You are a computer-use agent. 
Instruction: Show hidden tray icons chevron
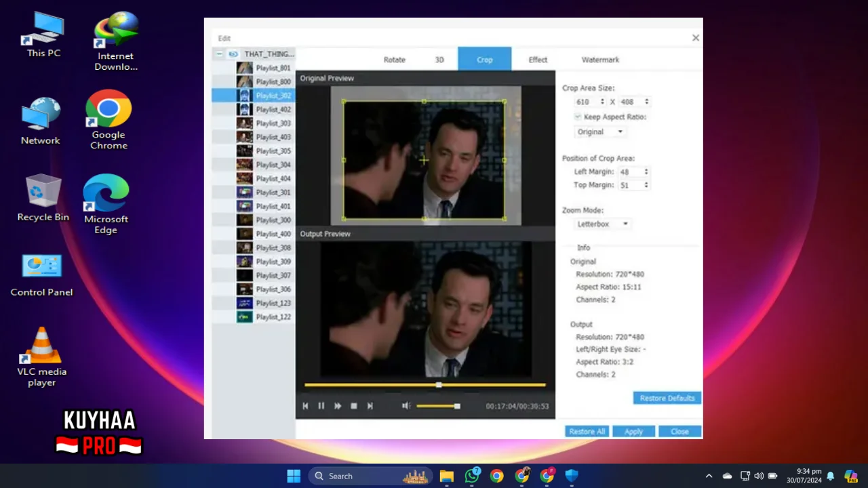(x=709, y=476)
